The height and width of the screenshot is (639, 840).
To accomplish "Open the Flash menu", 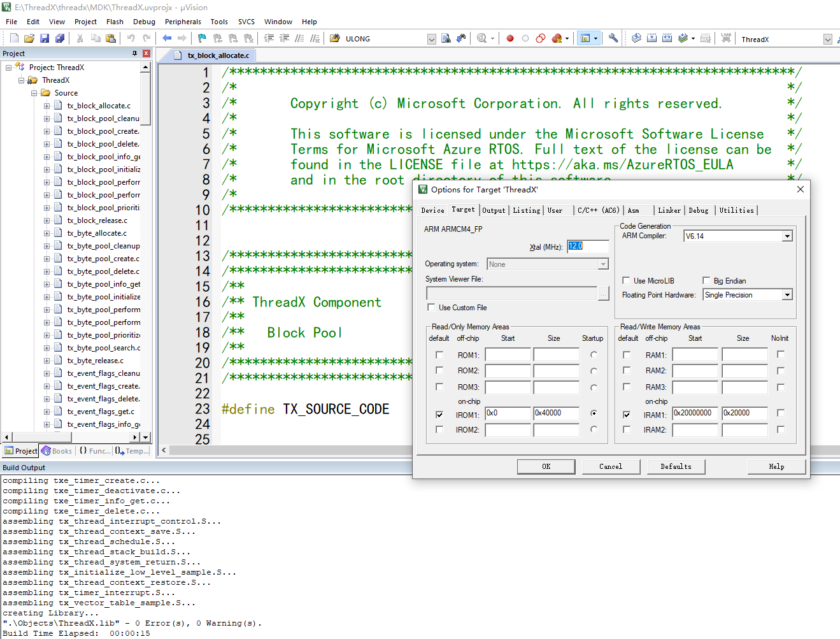I will pyautogui.click(x=115, y=22).
